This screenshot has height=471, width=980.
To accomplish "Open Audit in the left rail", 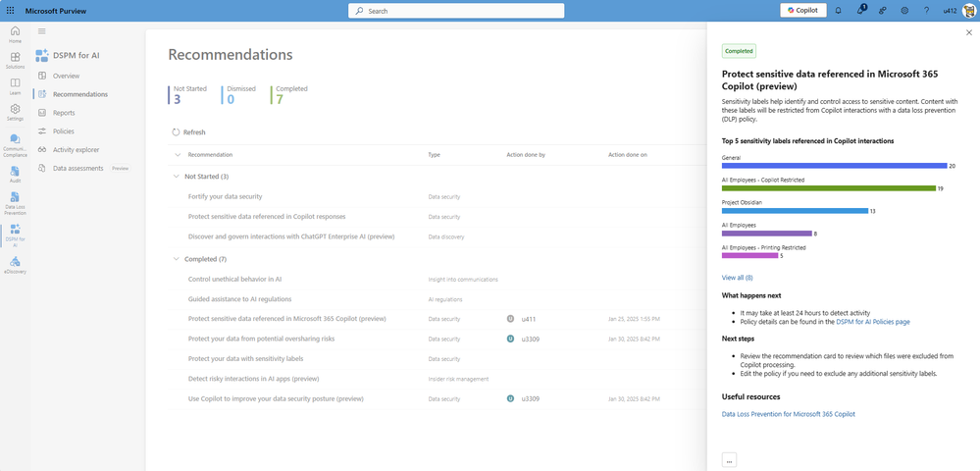I will pyautogui.click(x=15, y=175).
